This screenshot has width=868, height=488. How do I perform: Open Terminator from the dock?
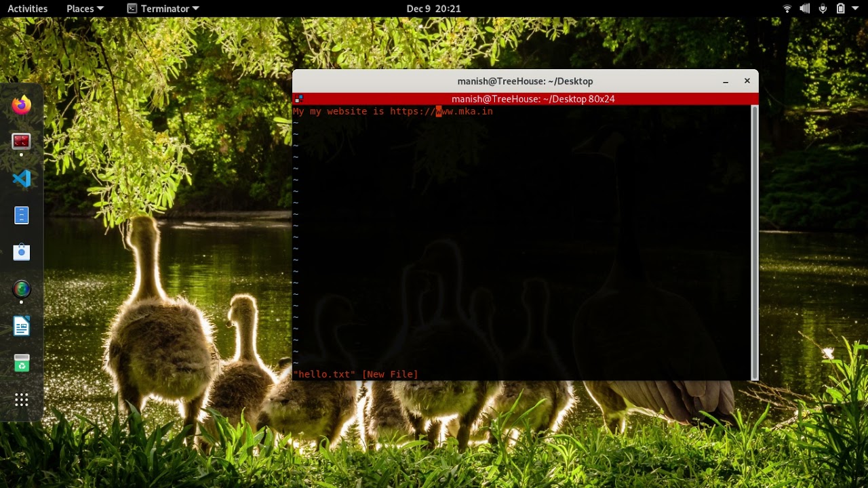tap(22, 141)
